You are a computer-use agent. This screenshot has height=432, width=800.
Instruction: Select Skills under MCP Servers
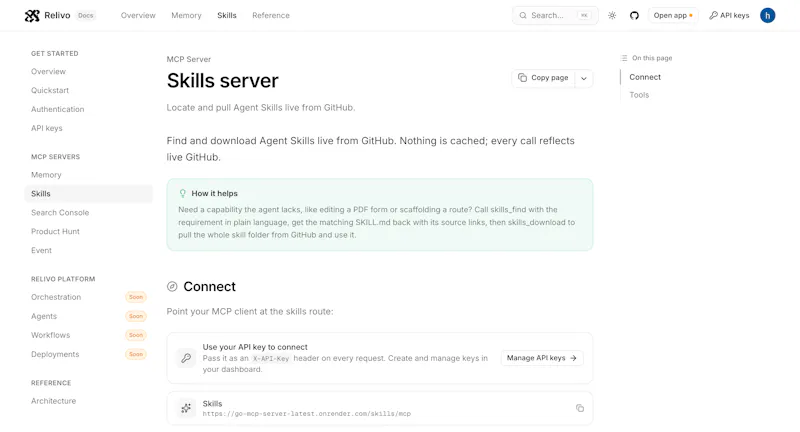tap(88, 194)
